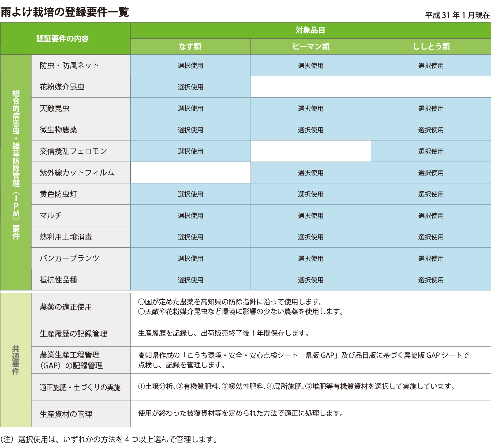Click the text 生産履歴を記録し、出荷販売終了後1年間保存します

coord(224,333)
